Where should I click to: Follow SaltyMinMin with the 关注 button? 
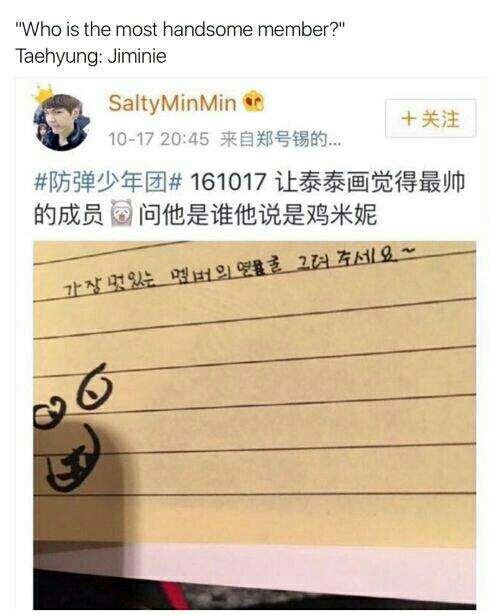[x=430, y=118]
